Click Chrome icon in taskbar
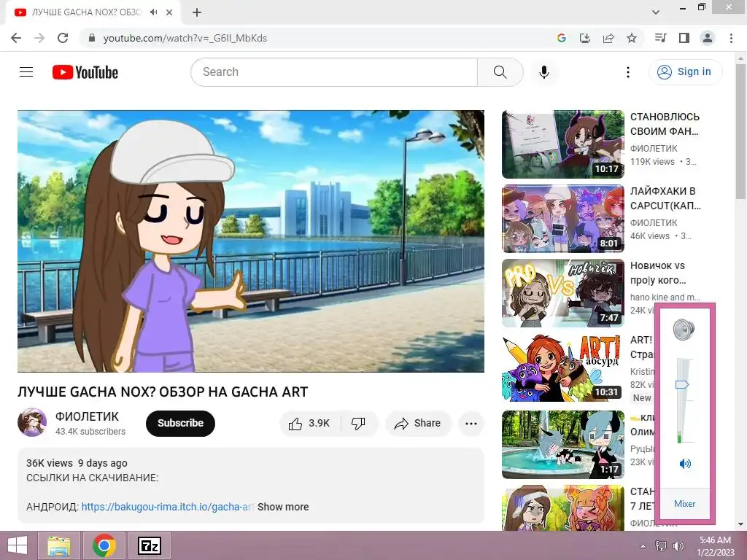Screen dimensions: 747x560 coord(104,545)
